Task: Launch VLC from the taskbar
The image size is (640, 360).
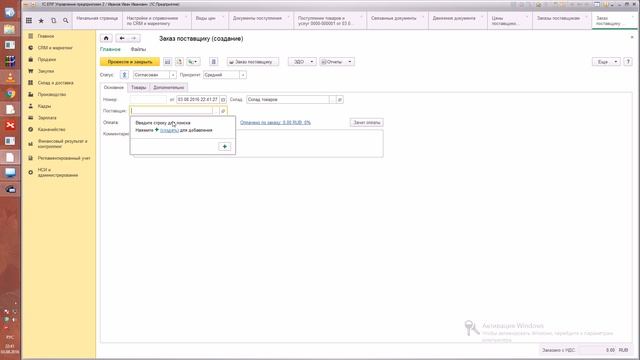Action: (x=10, y=77)
